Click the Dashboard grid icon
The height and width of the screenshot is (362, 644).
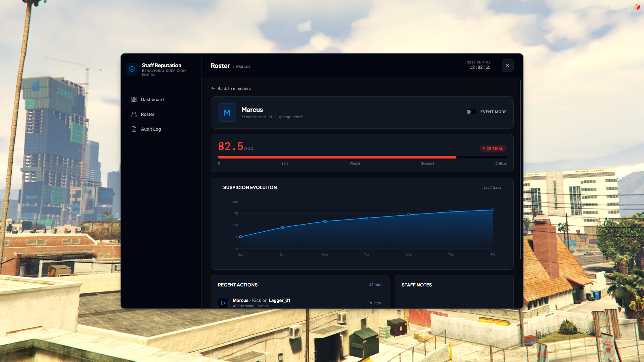[134, 99]
